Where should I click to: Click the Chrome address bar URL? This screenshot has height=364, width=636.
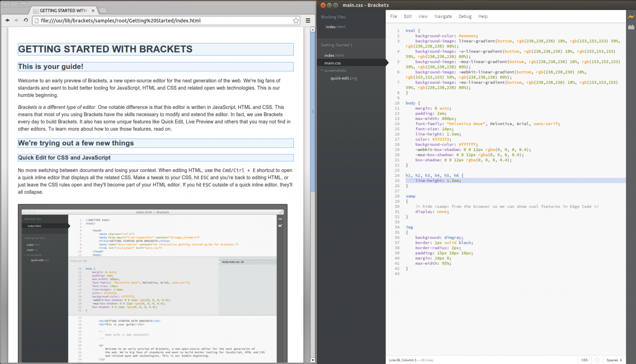click(120, 21)
